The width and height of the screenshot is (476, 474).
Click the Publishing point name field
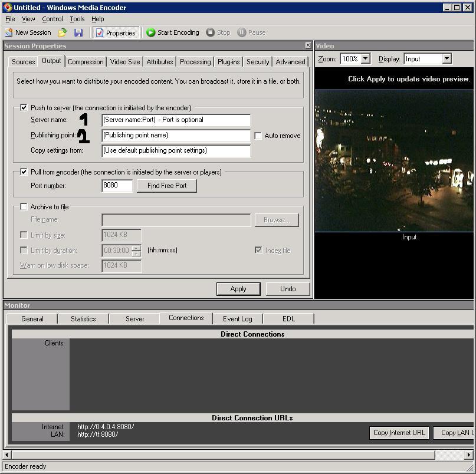pos(176,136)
